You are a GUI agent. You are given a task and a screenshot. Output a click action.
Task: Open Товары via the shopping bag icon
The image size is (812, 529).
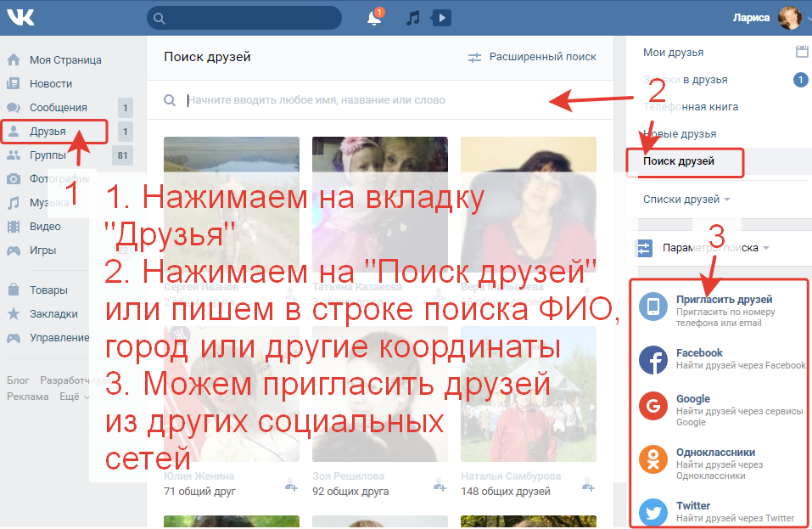14,290
